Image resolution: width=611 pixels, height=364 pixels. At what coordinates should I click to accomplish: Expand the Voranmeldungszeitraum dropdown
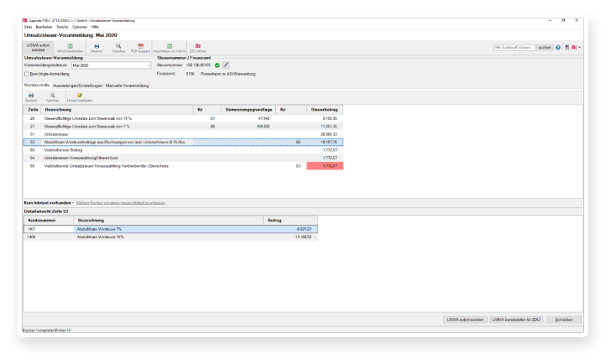tap(149, 65)
